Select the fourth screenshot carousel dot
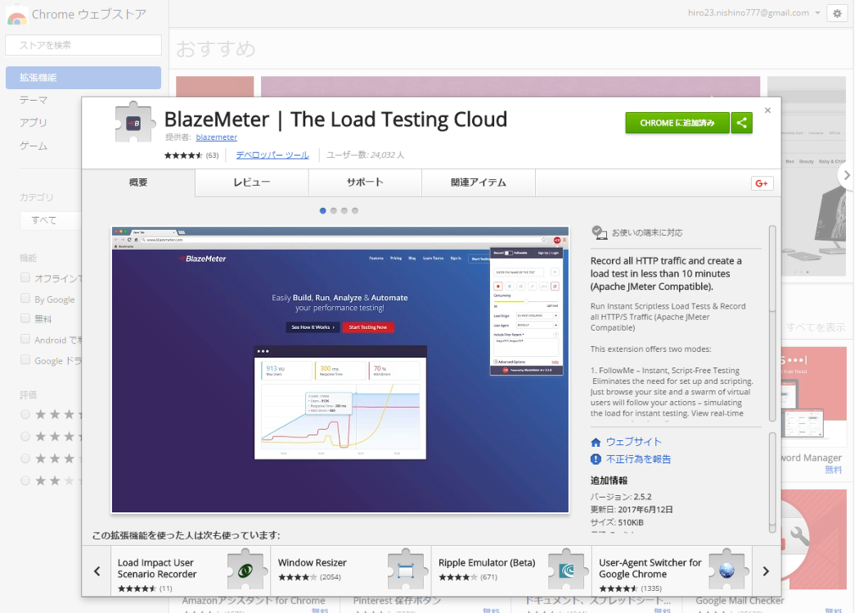Image resolution: width=868 pixels, height=613 pixels. point(355,210)
